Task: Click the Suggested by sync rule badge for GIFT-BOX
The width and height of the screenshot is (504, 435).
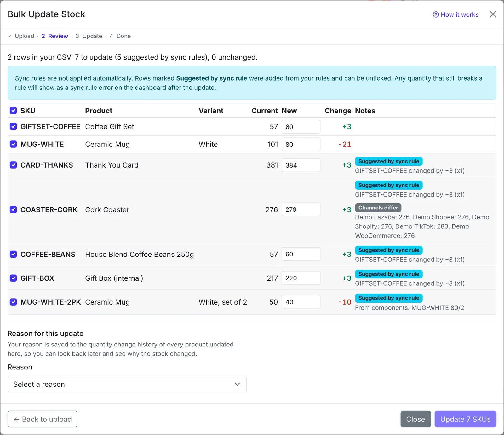Action: coord(389,274)
